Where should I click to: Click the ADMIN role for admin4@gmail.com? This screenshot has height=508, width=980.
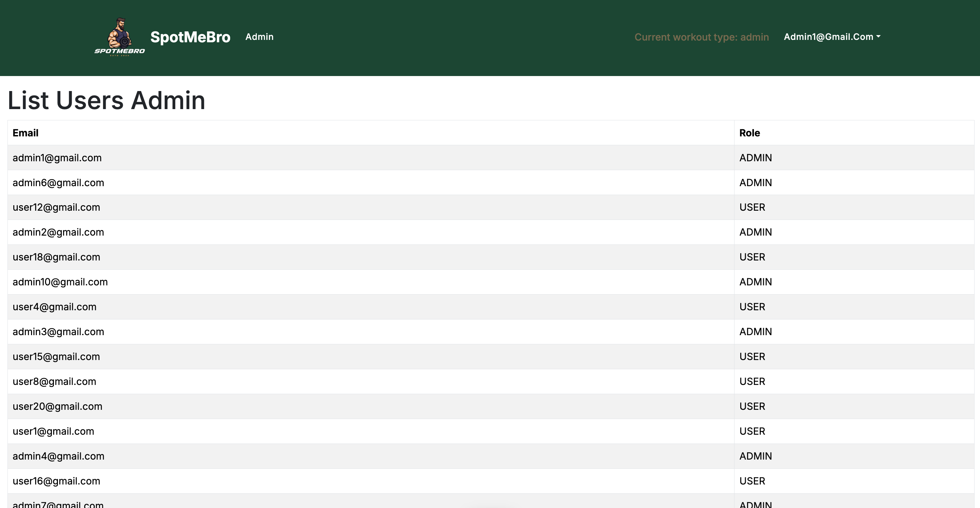pyautogui.click(x=755, y=456)
